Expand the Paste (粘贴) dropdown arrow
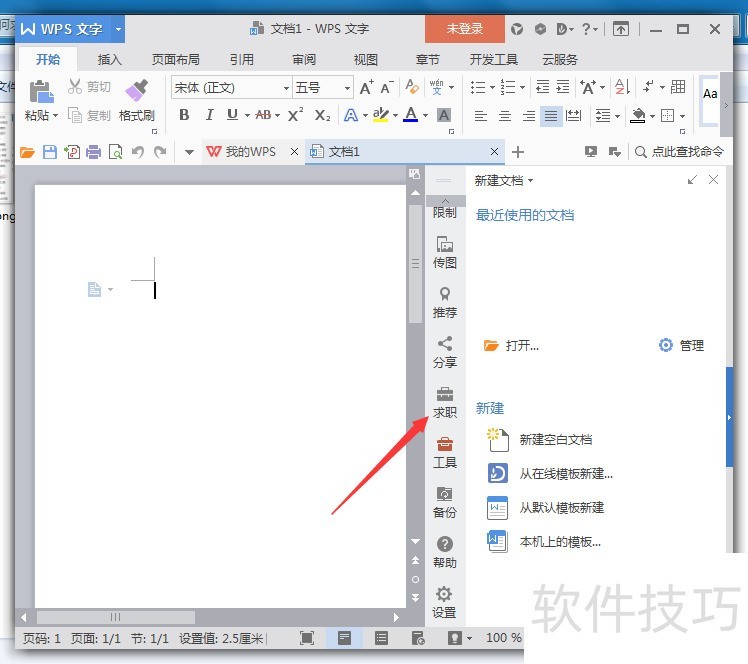The image size is (748, 664). pyautogui.click(x=56, y=115)
